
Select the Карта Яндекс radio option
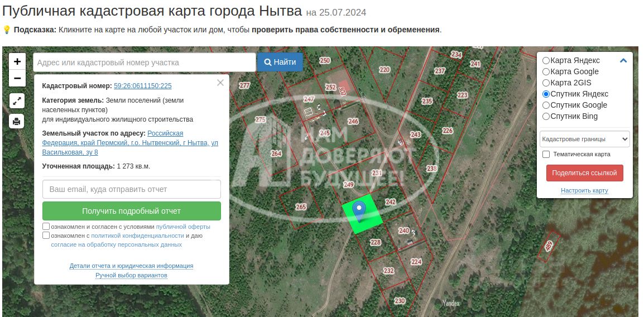(x=546, y=60)
